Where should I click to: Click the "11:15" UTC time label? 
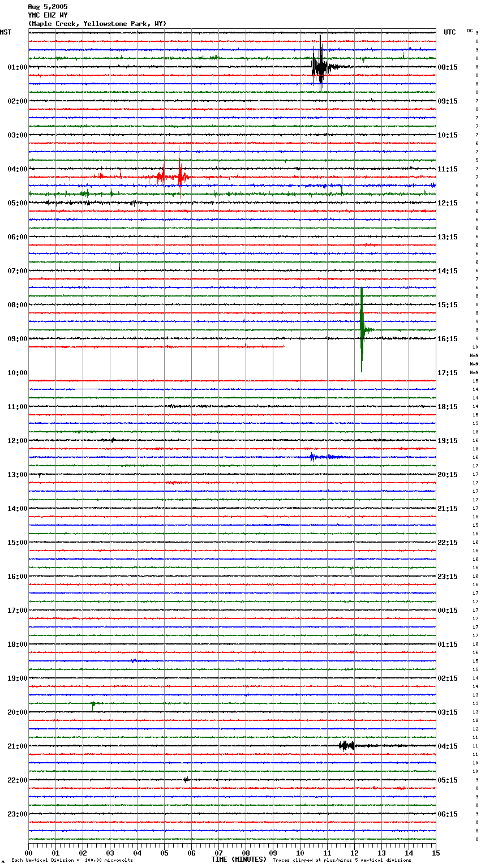pyautogui.click(x=448, y=169)
